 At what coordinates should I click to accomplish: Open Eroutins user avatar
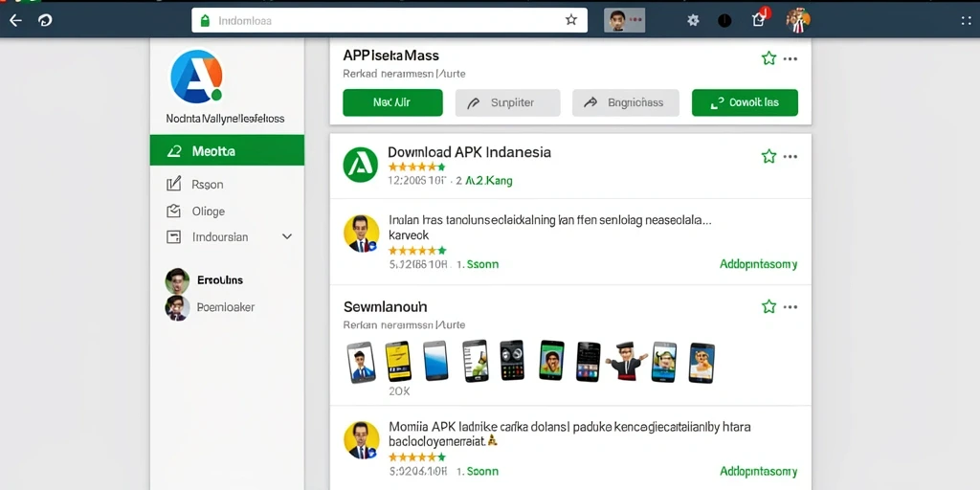(177, 280)
